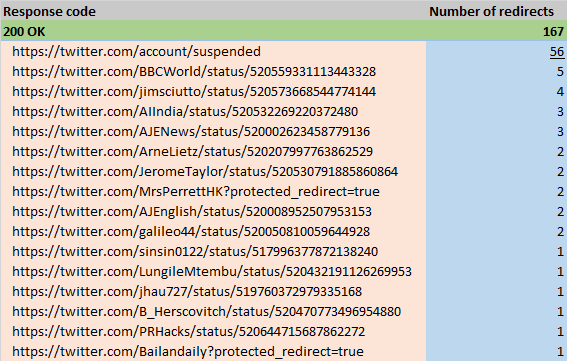Select the sinsin0122 status URL cell
The height and width of the screenshot is (361, 567).
coord(195,251)
